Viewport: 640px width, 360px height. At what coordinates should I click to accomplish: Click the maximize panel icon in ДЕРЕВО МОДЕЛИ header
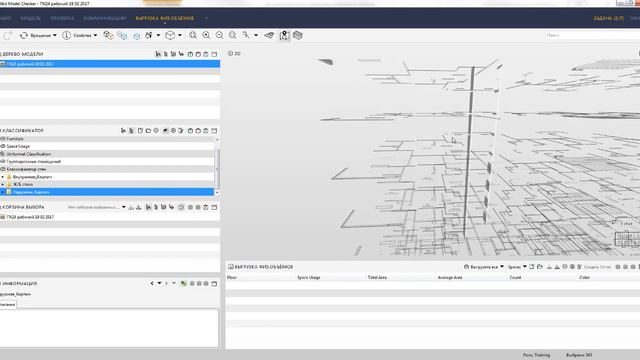tap(214, 54)
